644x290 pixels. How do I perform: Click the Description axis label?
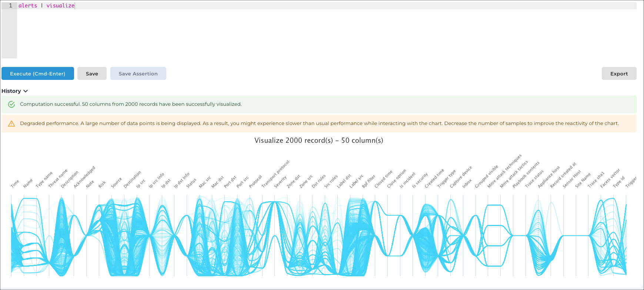pos(70,179)
